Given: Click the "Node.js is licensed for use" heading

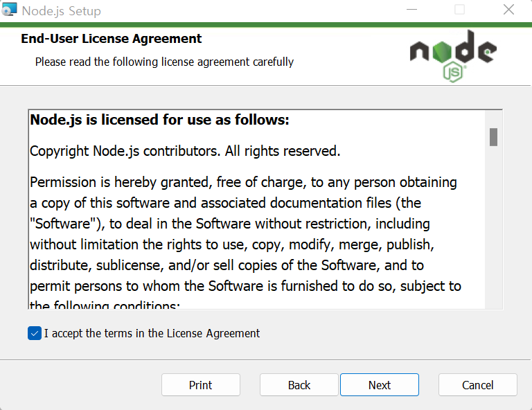Looking at the screenshot, I should (x=159, y=120).
